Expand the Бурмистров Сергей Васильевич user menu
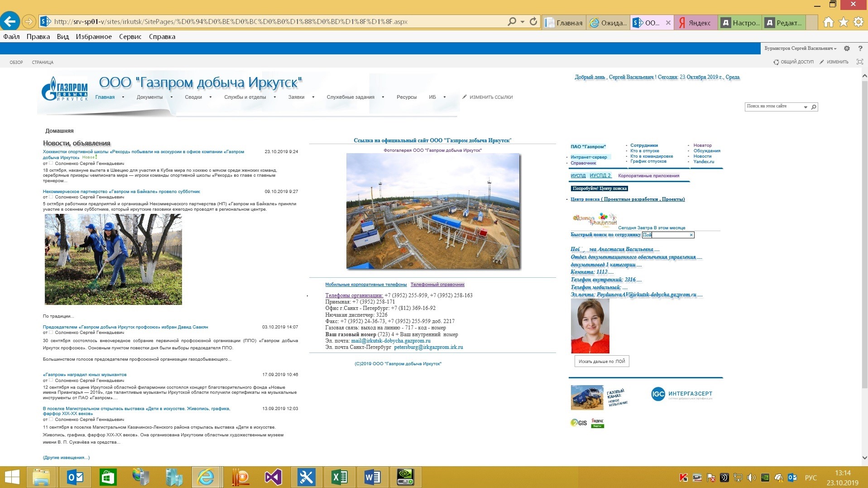This screenshot has width=868, height=488. pyautogui.click(x=800, y=48)
